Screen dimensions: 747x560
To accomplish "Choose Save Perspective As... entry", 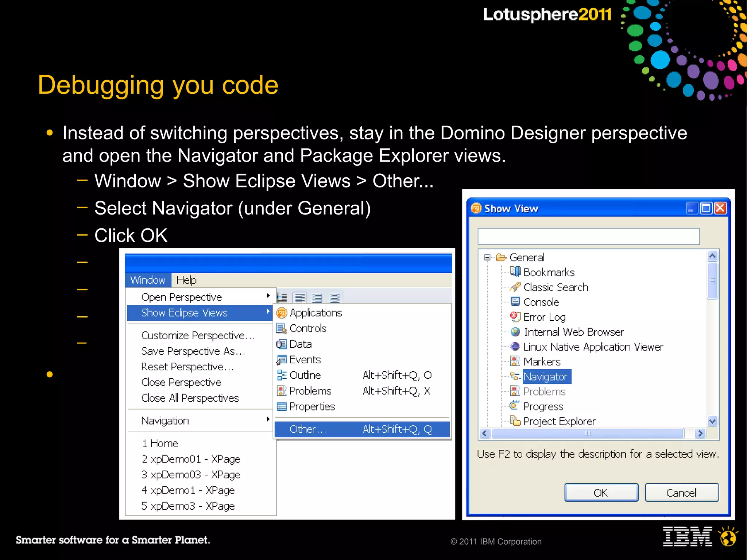I will click(x=193, y=351).
